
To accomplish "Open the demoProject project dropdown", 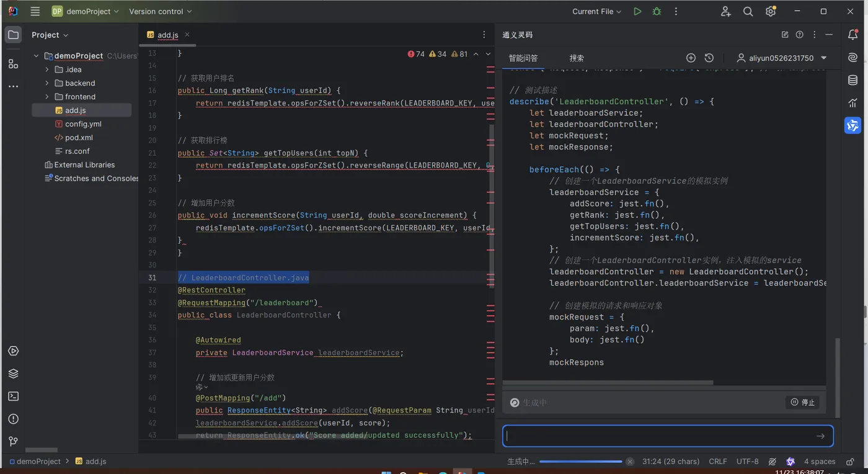I will point(86,11).
